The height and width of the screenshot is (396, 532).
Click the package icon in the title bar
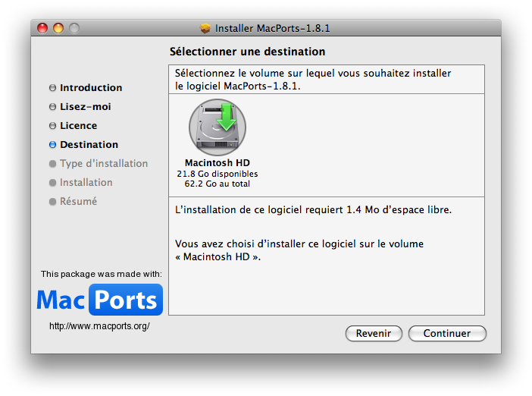(x=205, y=28)
